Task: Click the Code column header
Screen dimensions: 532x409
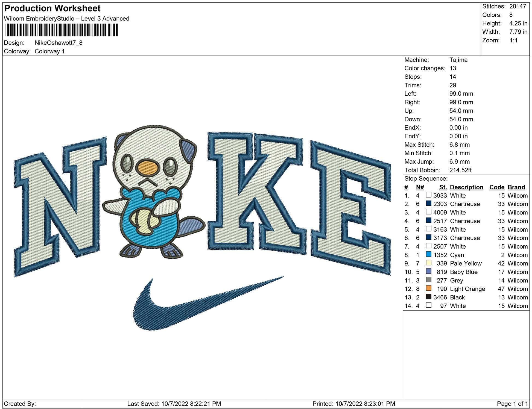Action: coord(496,187)
